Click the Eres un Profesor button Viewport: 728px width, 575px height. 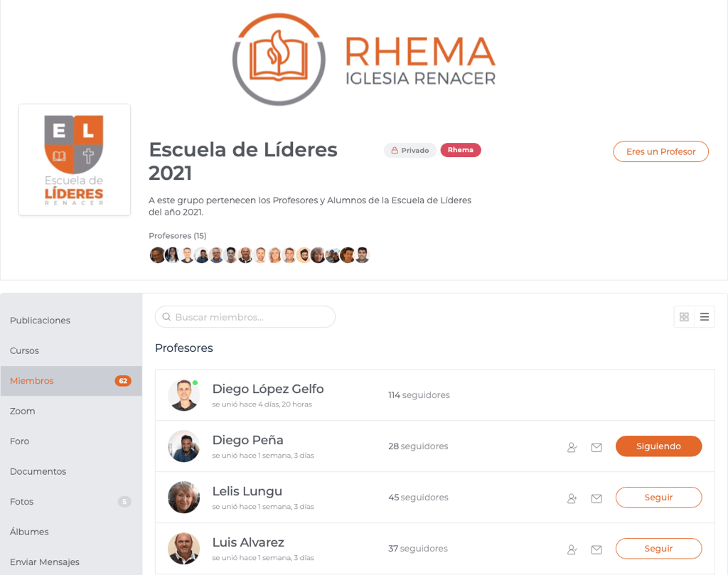(x=660, y=152)
